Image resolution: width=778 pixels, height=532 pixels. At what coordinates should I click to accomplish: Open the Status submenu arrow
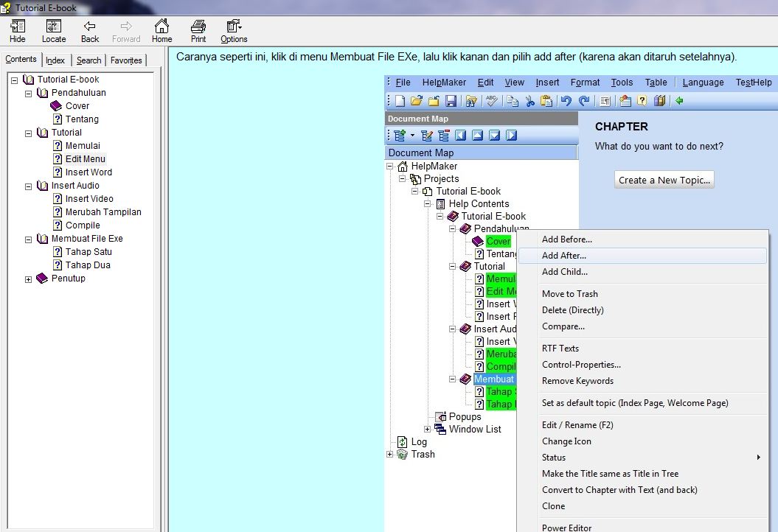[x=758, y=457]
